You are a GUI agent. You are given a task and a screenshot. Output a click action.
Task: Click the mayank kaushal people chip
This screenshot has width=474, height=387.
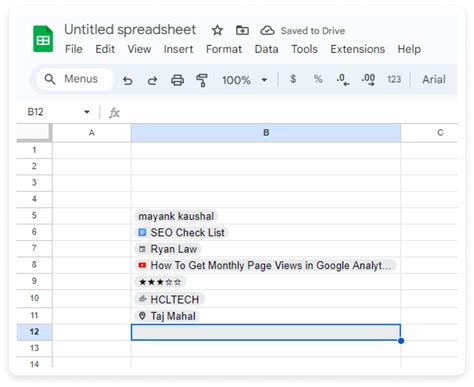(176, 216)
